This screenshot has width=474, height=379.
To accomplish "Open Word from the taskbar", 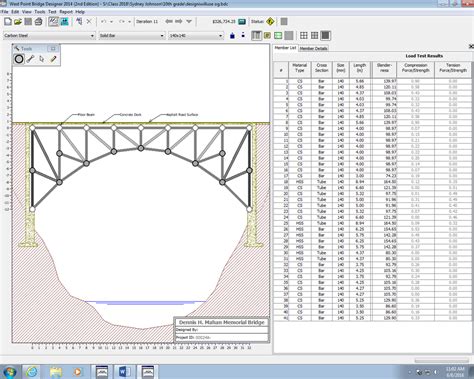I will tap(124, 371).
